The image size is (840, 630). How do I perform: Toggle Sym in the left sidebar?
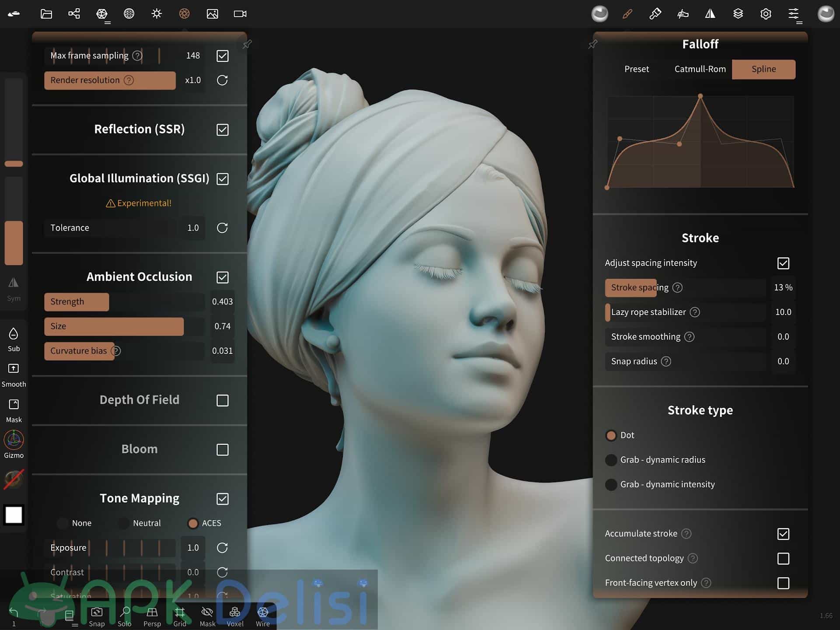click(14, 289)
